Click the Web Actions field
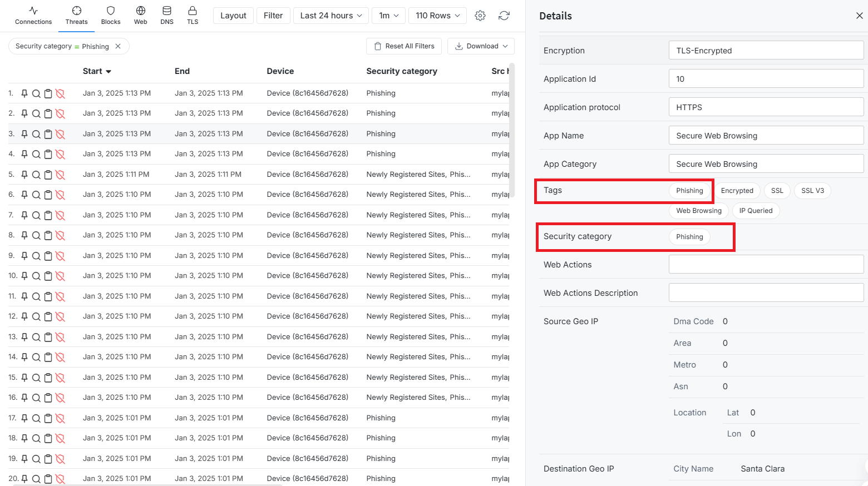The image size is (868, 486). tap(766, 264)
